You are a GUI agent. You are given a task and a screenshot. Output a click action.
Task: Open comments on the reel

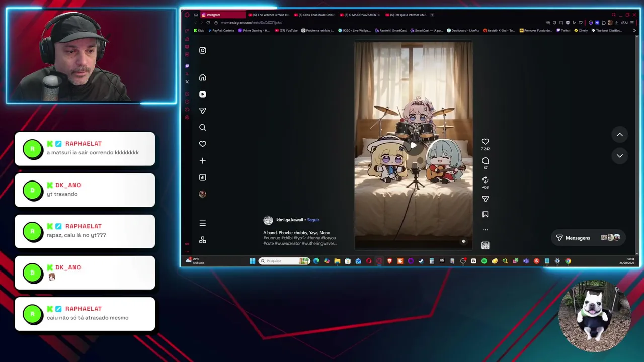click(485, 161)
